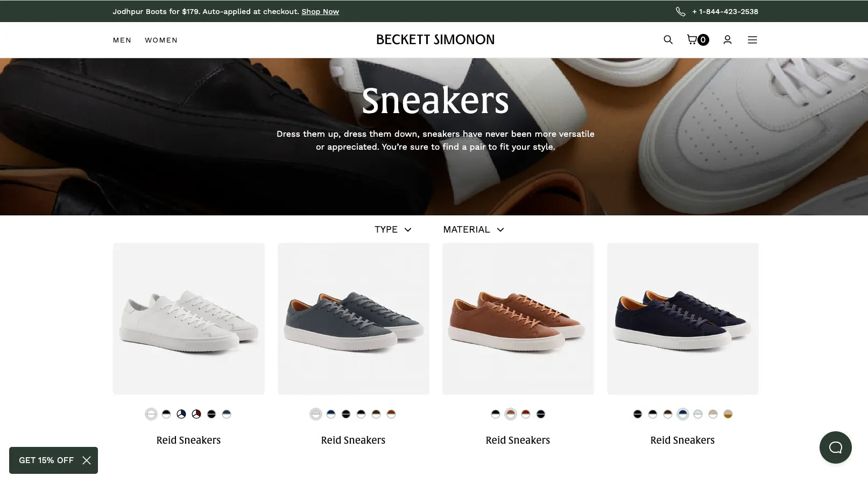
Task: Select last swatch under gray Reid Sneakers
Action: pyautogui.click(x=391, y=414)
